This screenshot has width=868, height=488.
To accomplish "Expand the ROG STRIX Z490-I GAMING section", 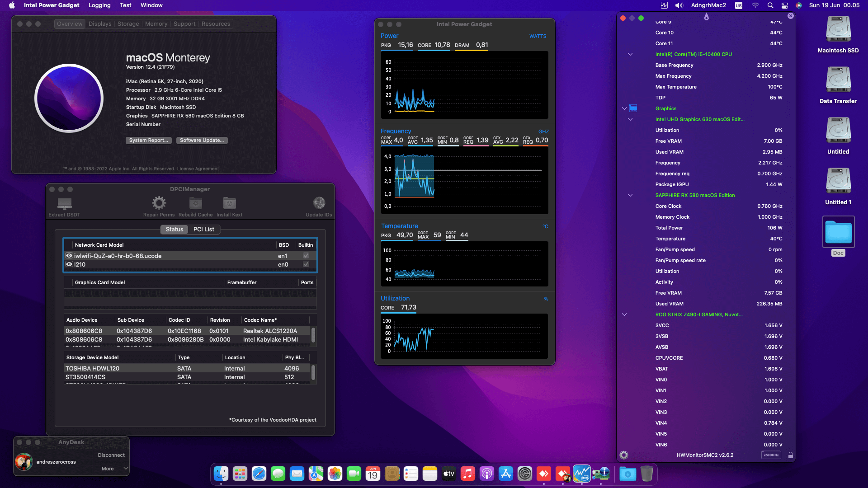I will [624, 314].
